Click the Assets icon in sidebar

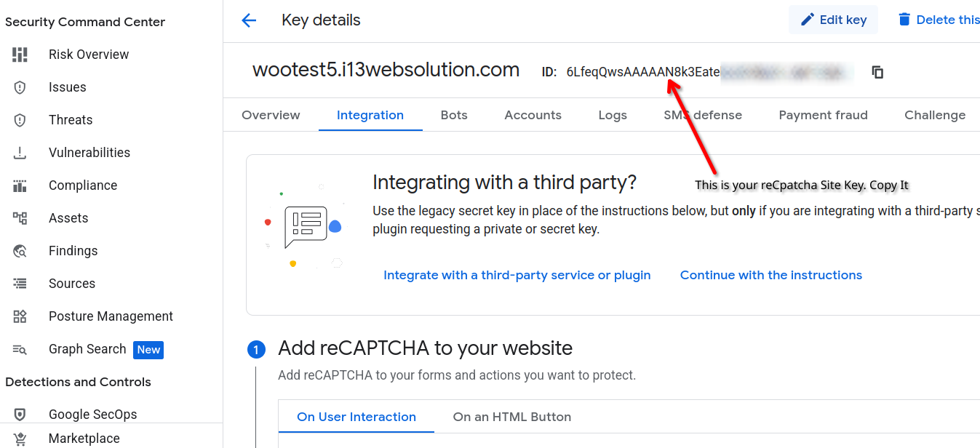click(x=20, y=218)
